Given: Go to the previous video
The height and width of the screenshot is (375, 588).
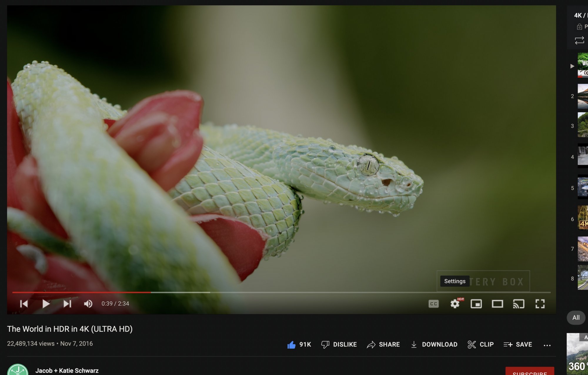Looking at the screenshot, I should pyautogui.click(x=24, y=304).
